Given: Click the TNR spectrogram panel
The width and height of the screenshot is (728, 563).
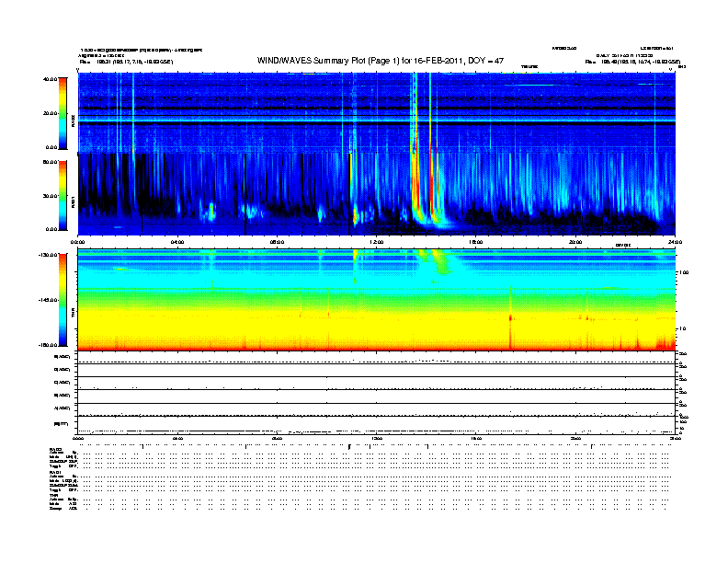Looking at the screenshot, I should click(377, 300).
